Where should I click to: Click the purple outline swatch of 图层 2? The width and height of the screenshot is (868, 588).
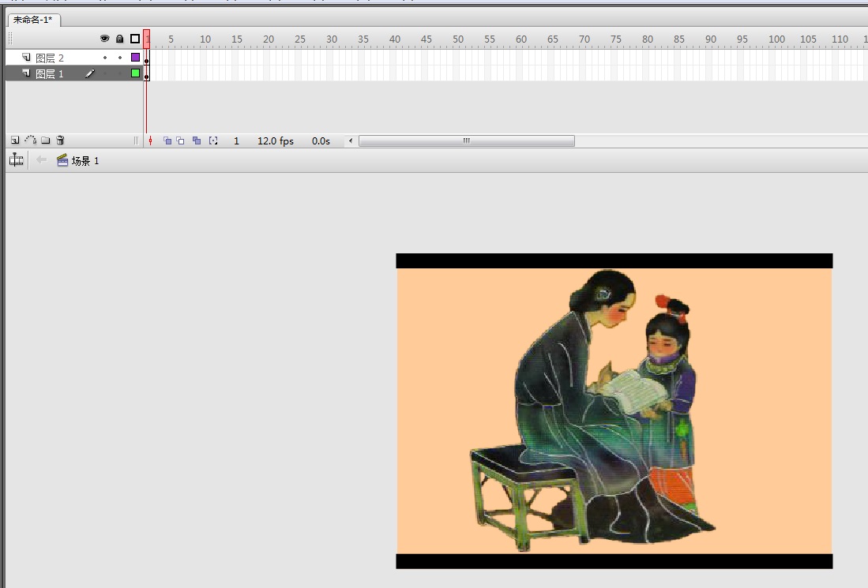135,58
